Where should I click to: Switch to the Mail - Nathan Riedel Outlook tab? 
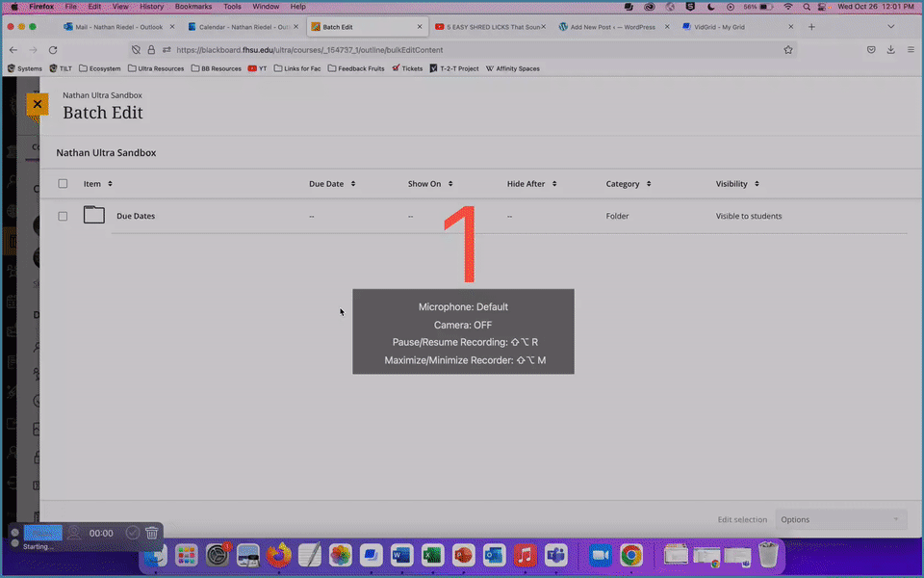(118, 27)
